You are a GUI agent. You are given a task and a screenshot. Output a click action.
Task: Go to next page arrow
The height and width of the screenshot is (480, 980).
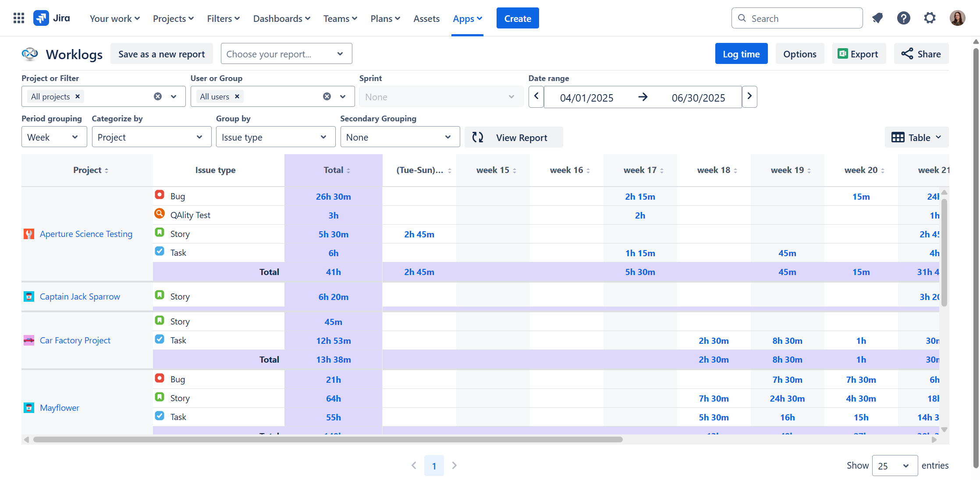[454, 466]
